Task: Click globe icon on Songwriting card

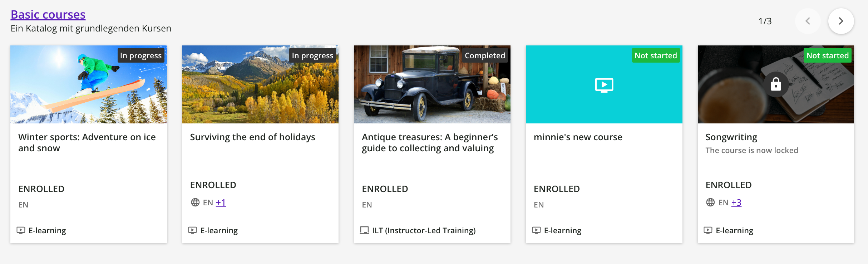Action: point(710,202)
